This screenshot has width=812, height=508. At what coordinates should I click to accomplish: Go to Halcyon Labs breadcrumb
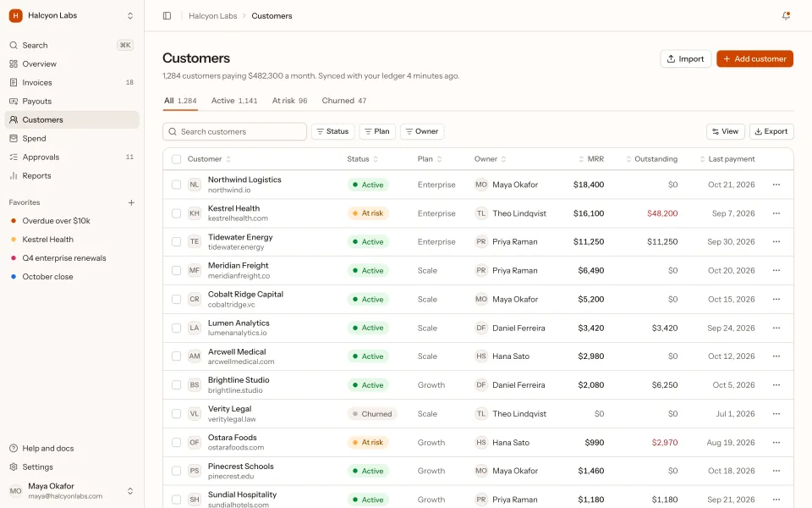(213, 16)
